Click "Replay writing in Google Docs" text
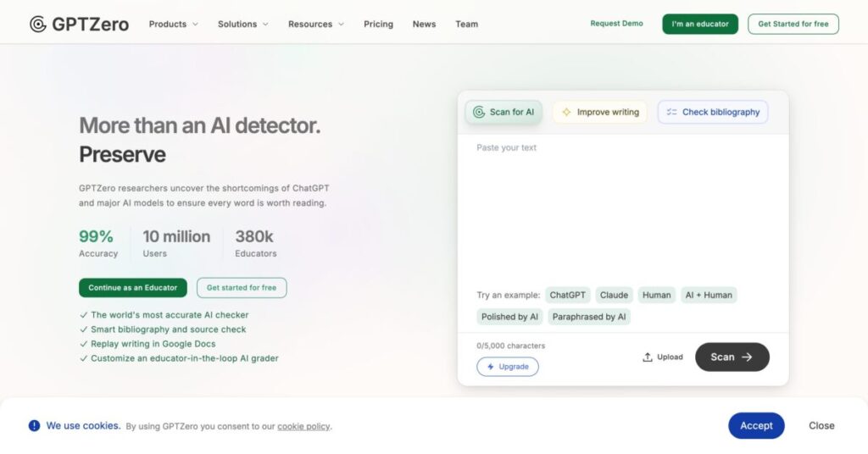 pos(153,343)
